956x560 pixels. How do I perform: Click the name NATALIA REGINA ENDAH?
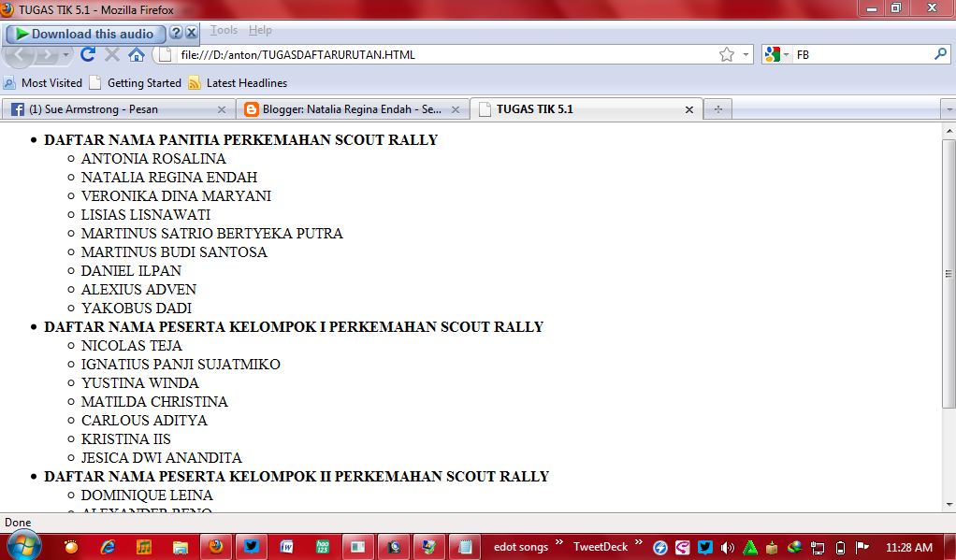pyautogui.click(x=169, y=178)
